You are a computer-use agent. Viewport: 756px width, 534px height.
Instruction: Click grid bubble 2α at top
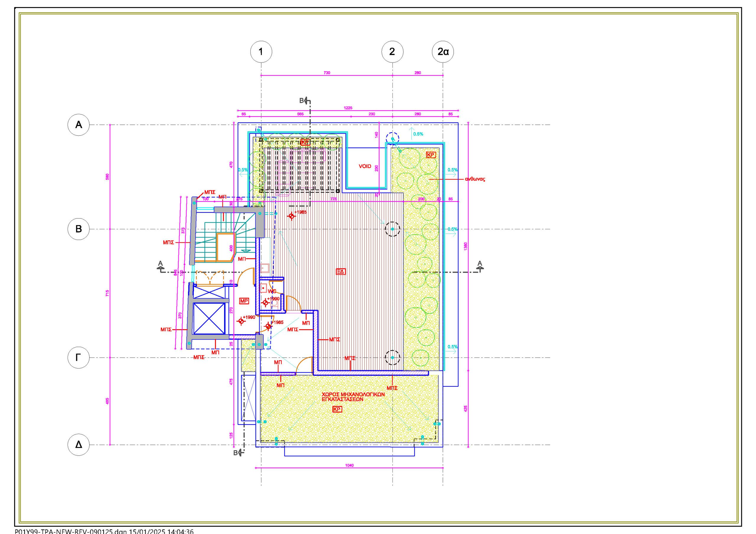click(443, 52)
